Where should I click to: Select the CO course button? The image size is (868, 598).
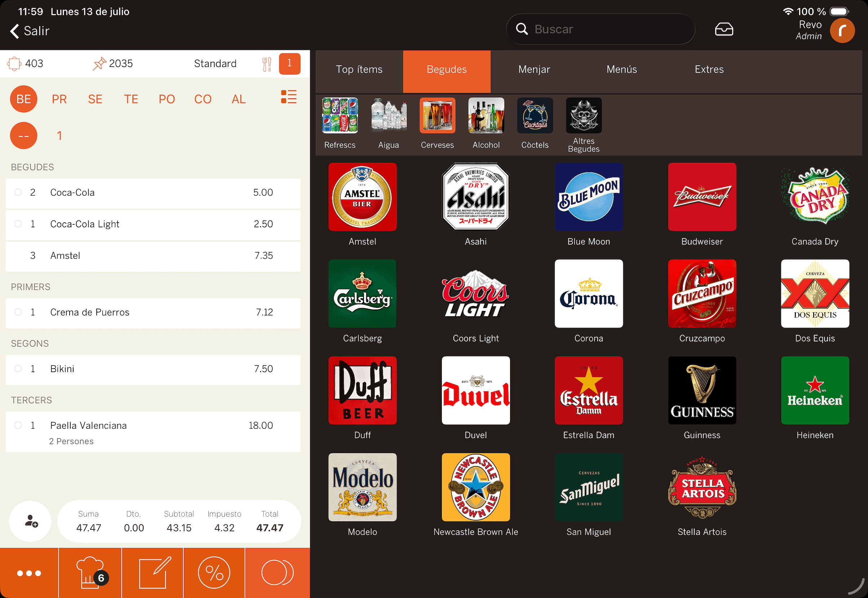click(x=203, y=99)
